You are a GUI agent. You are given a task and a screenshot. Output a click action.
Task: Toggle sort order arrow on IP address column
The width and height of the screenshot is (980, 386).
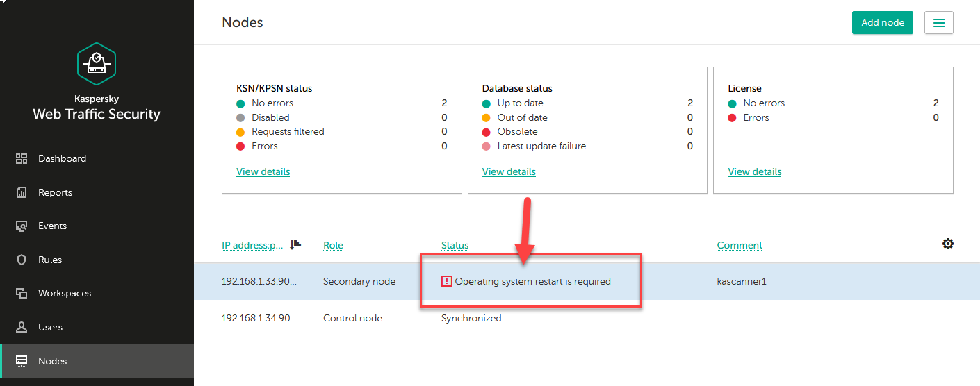(x=295, y=244)
